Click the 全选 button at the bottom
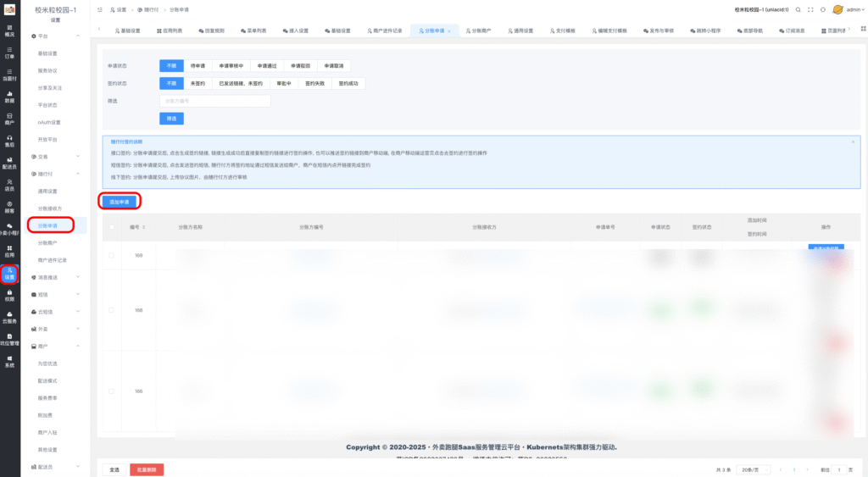 [x=114, y=470]
